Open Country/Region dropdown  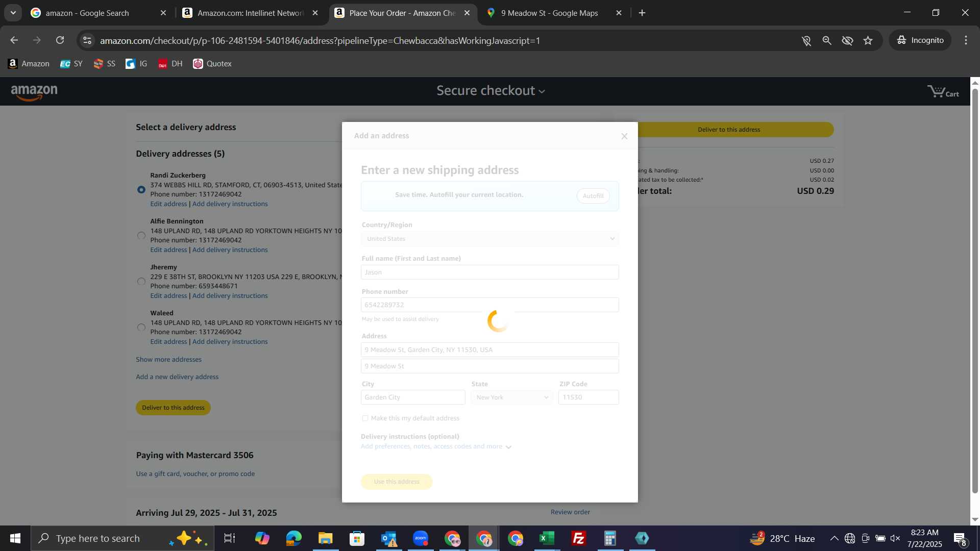pyautogui.click(x=490, y=239)
